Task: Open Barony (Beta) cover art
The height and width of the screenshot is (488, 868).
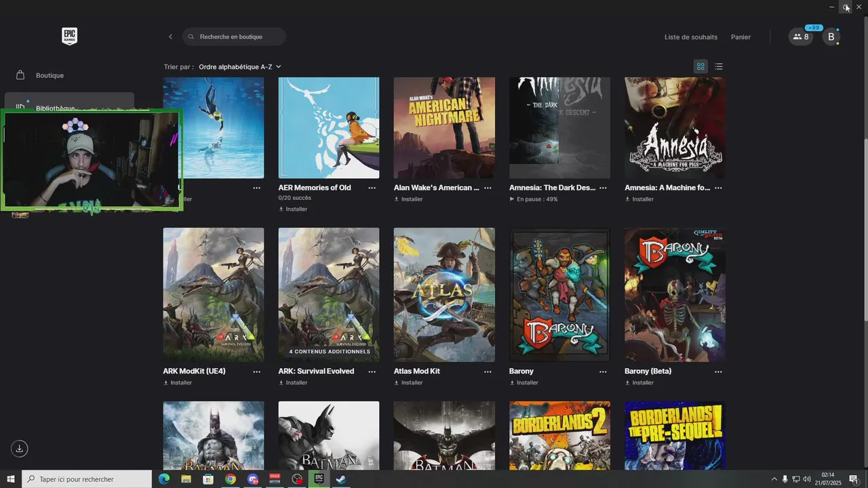Action: click(675, 295)
